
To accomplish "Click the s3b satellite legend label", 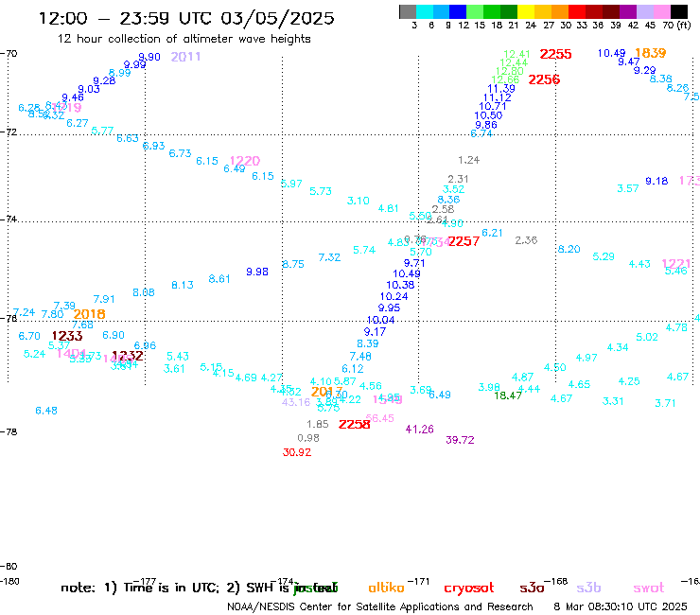I will [x=588, y=588].
